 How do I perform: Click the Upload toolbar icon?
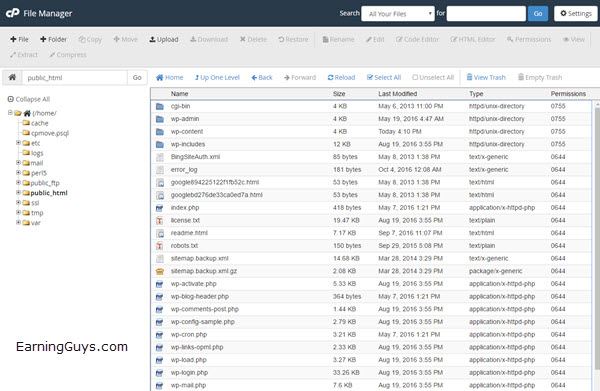pos(164,39)
